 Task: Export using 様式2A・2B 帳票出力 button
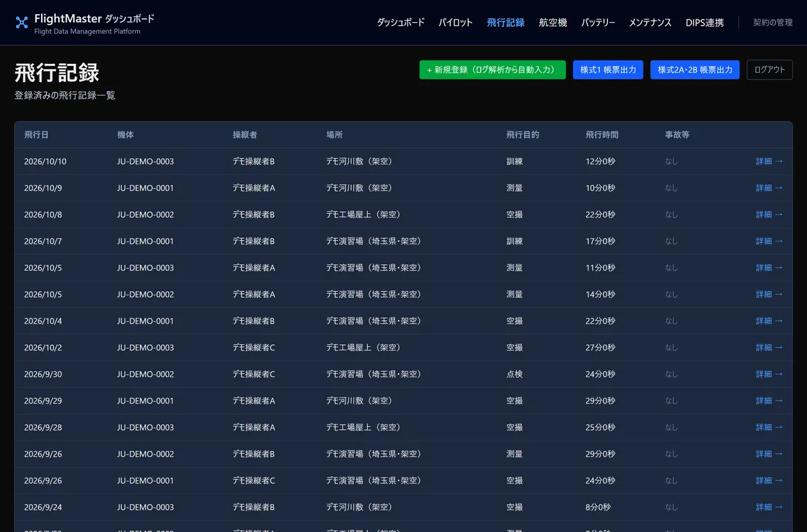coord(695,70)
